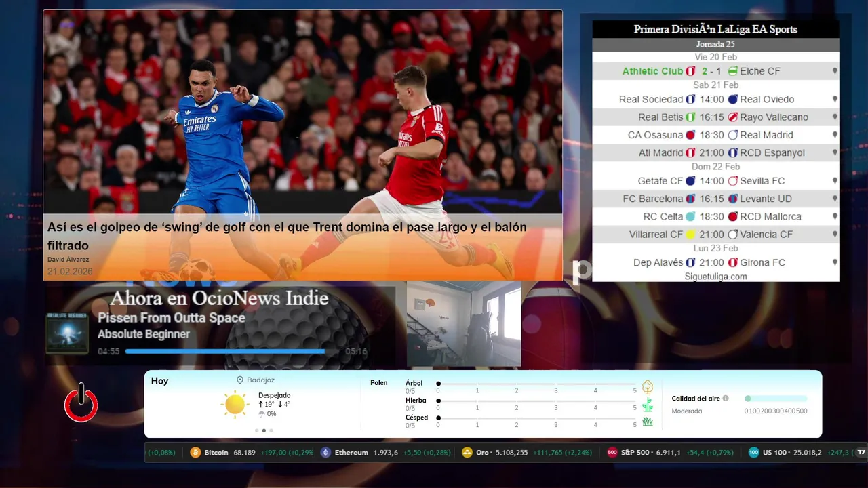Viewport: 868px width, 488px height.
Task: Click the Sab 21 Feb date heading
Action: (x=715, y=85)
